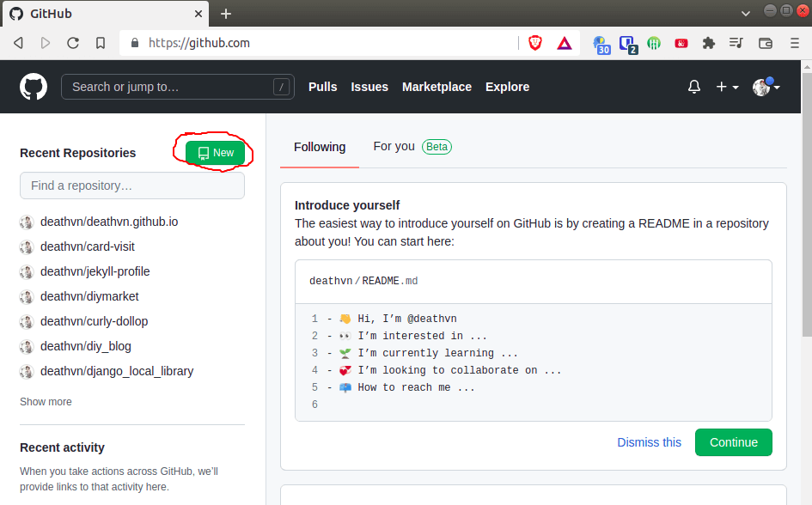This screenshot has height=505, width=812.
Task: Open deathvn/diymarket repository
Action: (x=89, y=296)
